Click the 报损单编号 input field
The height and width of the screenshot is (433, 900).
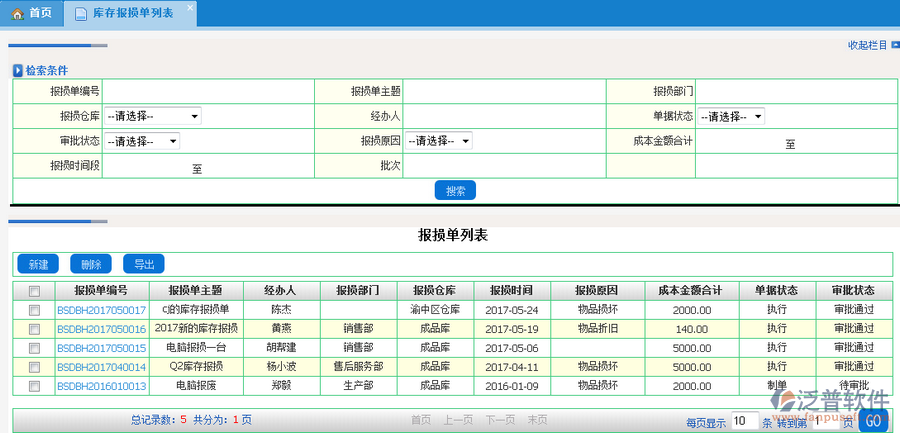[x=221, y=91]
